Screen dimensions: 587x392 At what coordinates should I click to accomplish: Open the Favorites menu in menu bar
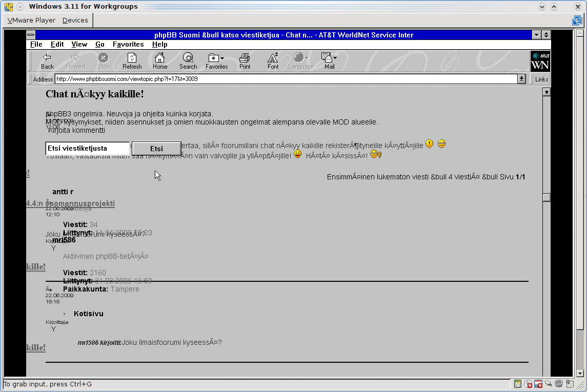(128, 45)
